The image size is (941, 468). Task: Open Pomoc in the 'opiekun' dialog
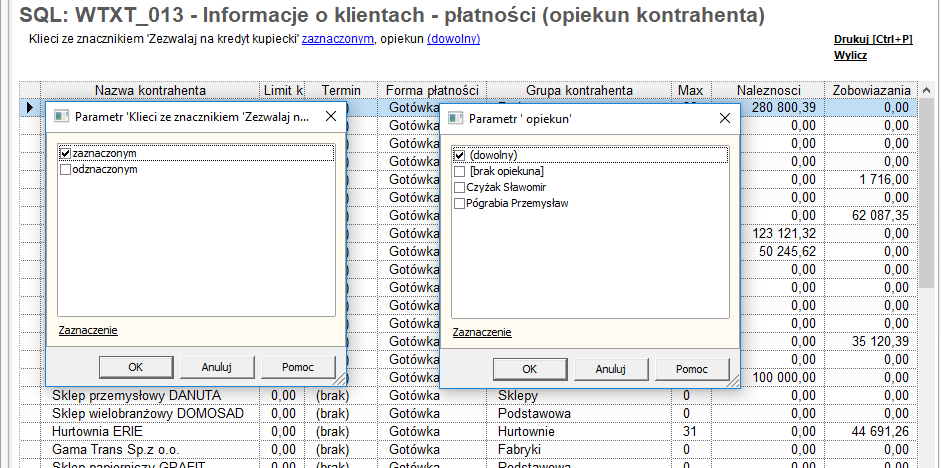tap(692, 369)
